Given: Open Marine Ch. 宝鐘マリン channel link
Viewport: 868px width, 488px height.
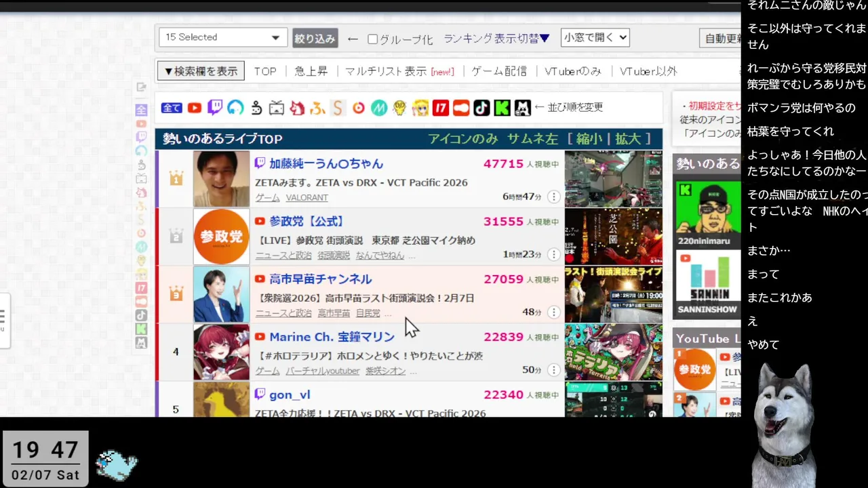Looking at the screenshot, I should click(332, 337).
